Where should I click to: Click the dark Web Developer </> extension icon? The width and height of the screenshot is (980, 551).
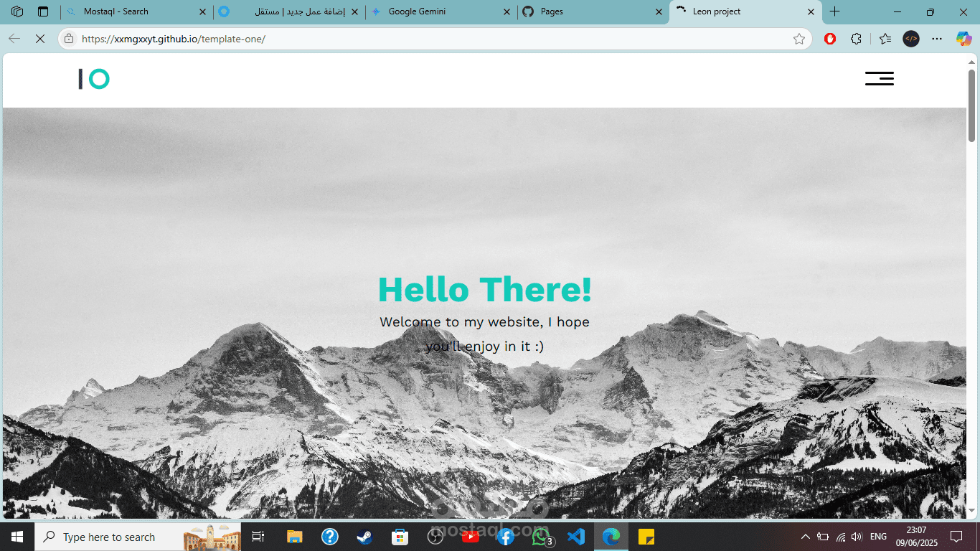point(910,39)
